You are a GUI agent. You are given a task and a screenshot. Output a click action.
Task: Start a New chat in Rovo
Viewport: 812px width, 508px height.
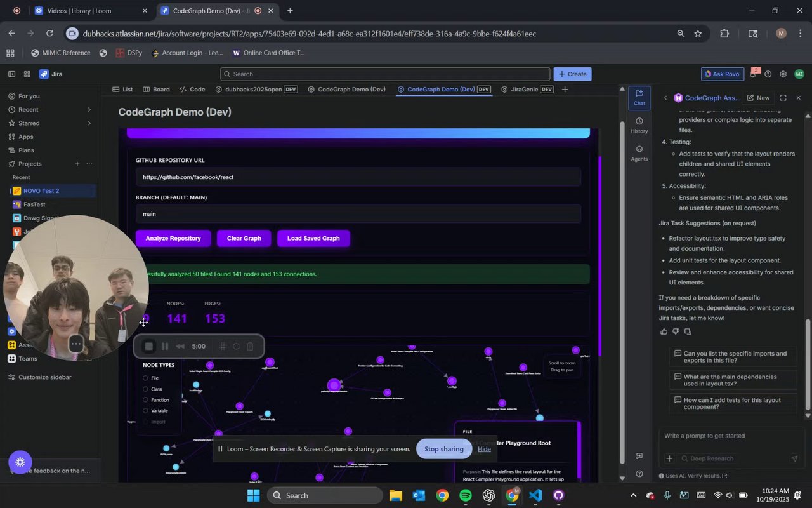coord(758,98)
